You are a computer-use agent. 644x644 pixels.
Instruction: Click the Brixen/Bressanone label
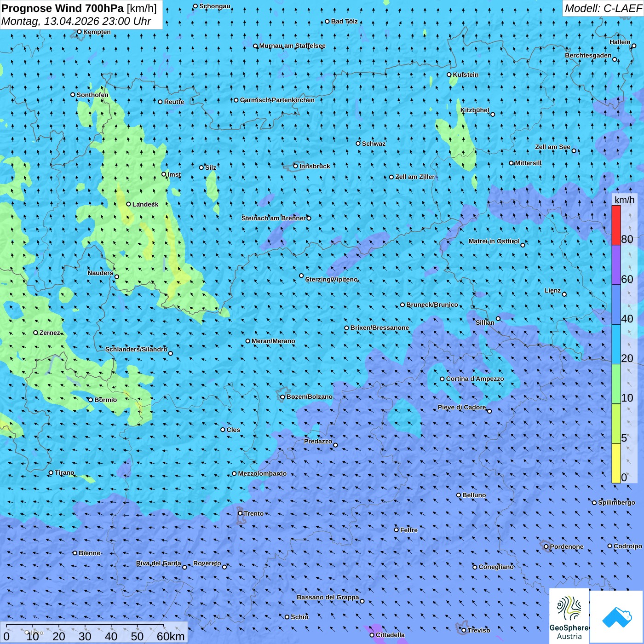point(379,328)
